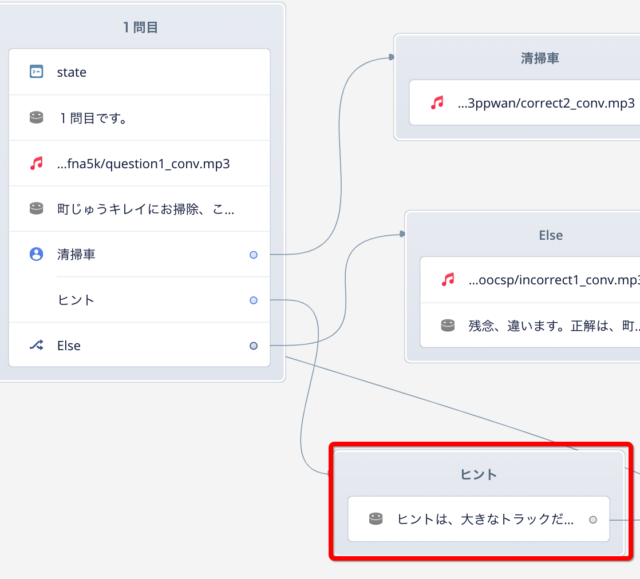Click the state code block icon
The height and width of the screenshot is (579, 640).
tap(36, 72)
